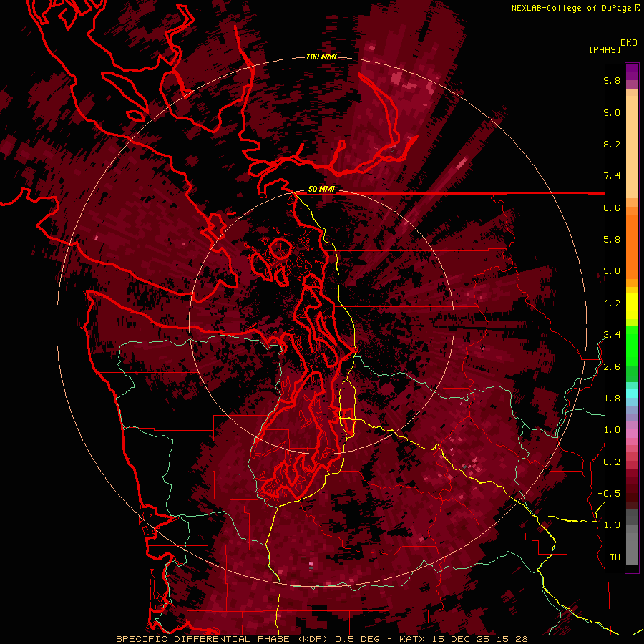The height and width of the screenshot is (644, 644).
Task: Select the 4.2 legend value
Action: pyautogui.click(x=612, y=303)
